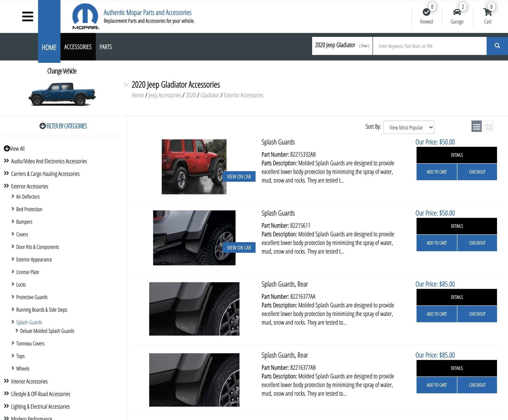Click the blue Jeep Gladiator vehicle image
This screenshot has height=420, width=508.
pos(62,94)
